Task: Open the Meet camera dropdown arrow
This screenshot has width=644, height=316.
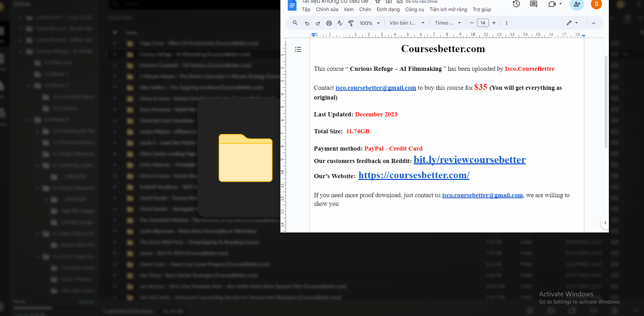Action: (561, 4)
